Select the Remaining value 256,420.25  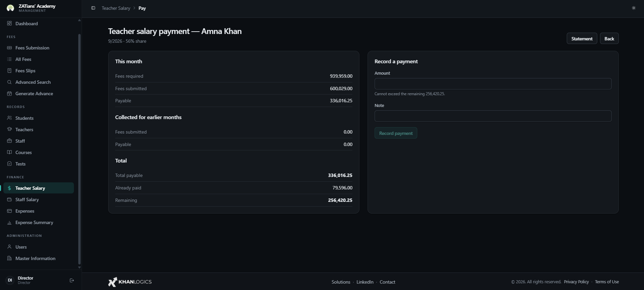(340, 200)
